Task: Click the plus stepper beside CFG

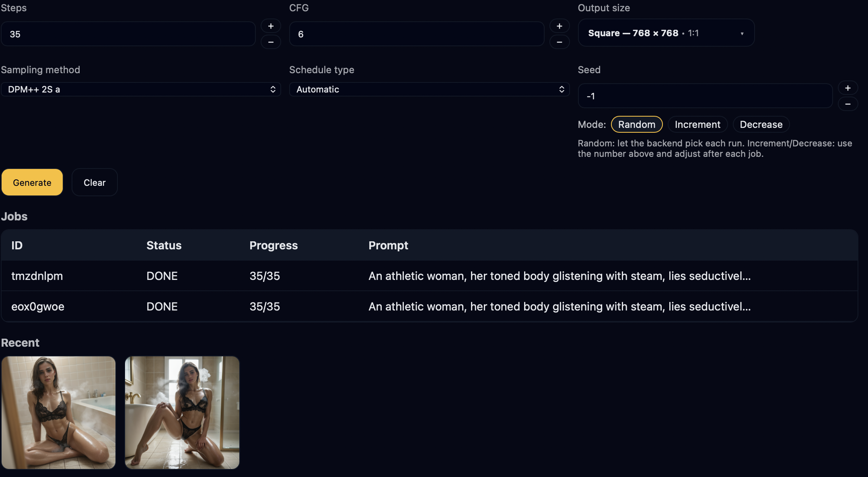Action: (x=559, y=26)
